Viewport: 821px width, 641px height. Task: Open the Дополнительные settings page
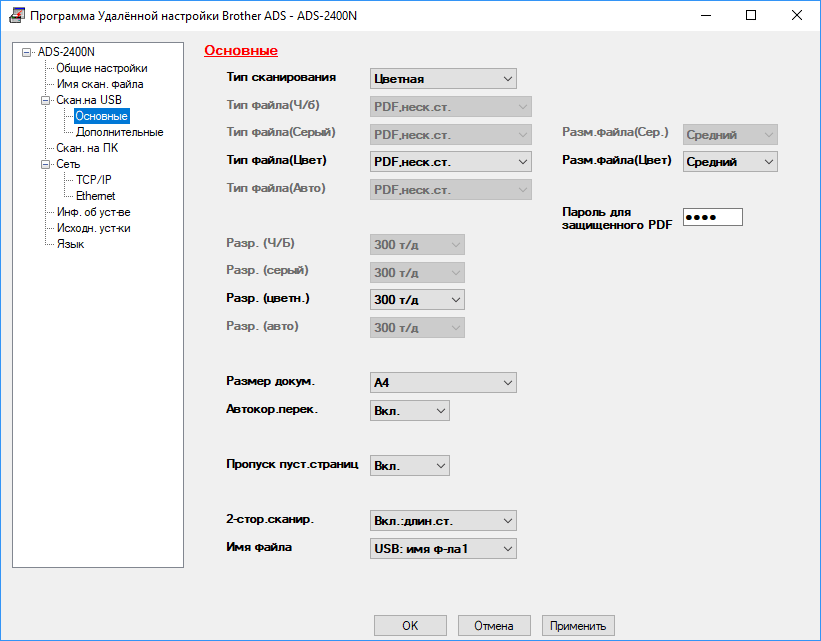119,132
